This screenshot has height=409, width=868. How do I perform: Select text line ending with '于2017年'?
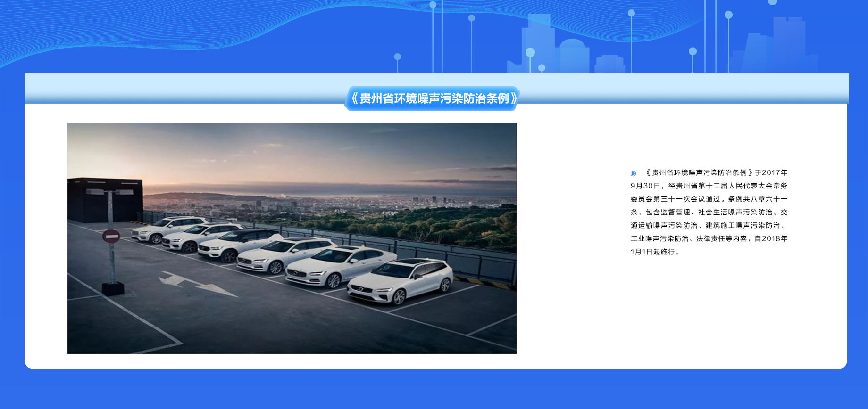pyautogui.click(x=717, y=172)
